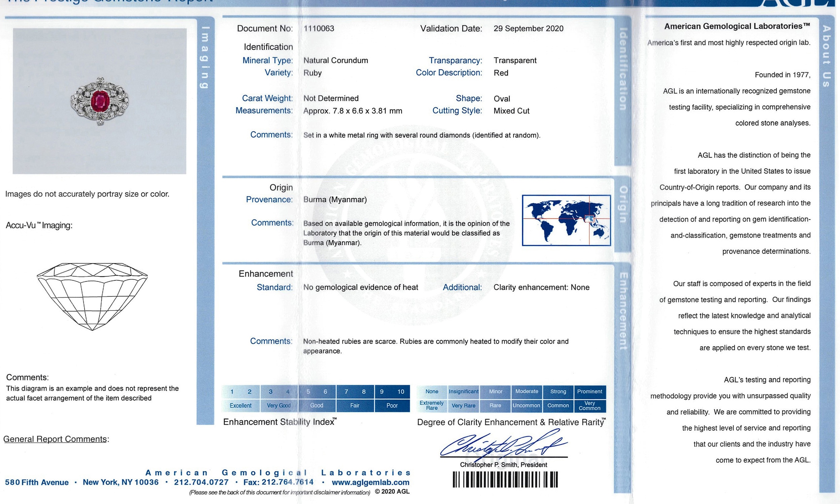Select the vertical Identification tab

pos(623,69)
